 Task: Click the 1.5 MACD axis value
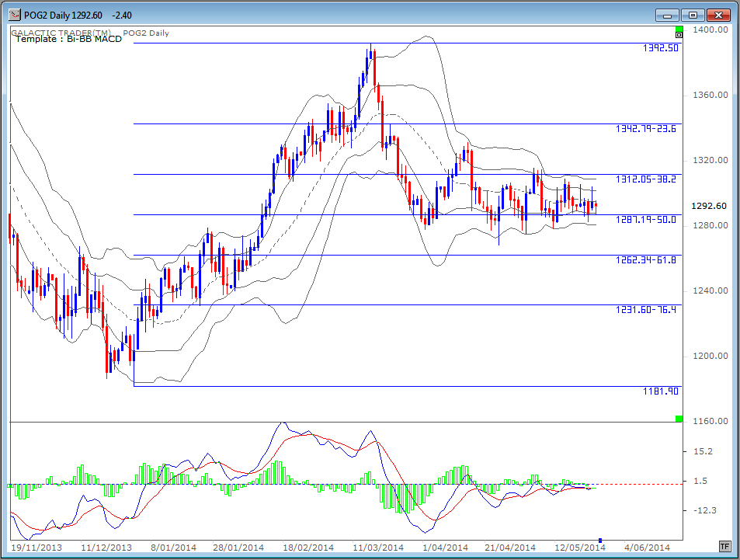[x=701, y=481]
